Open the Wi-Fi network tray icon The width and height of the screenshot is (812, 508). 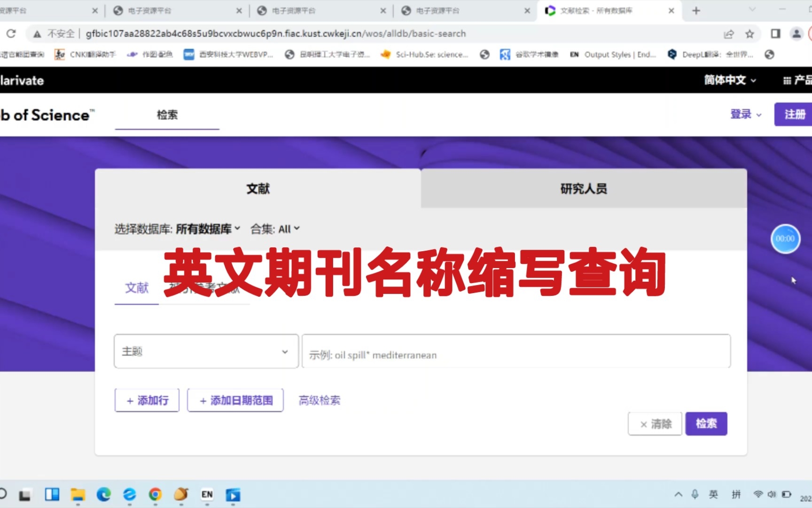[757, 494]
